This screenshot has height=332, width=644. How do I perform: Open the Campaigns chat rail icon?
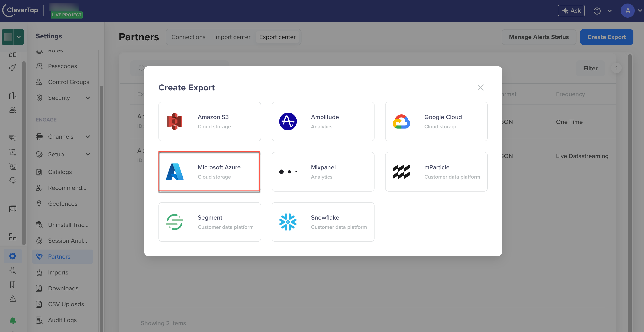point(13,138)
